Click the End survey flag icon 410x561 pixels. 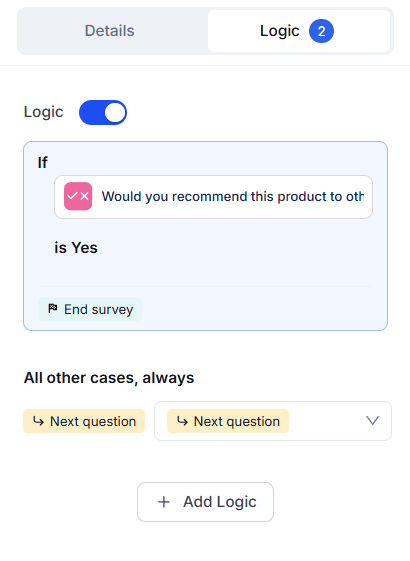53,308
